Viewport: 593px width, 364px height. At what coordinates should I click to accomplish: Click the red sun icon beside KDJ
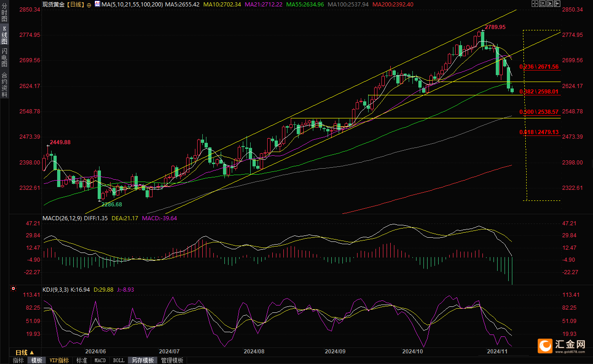click(13, 289)
